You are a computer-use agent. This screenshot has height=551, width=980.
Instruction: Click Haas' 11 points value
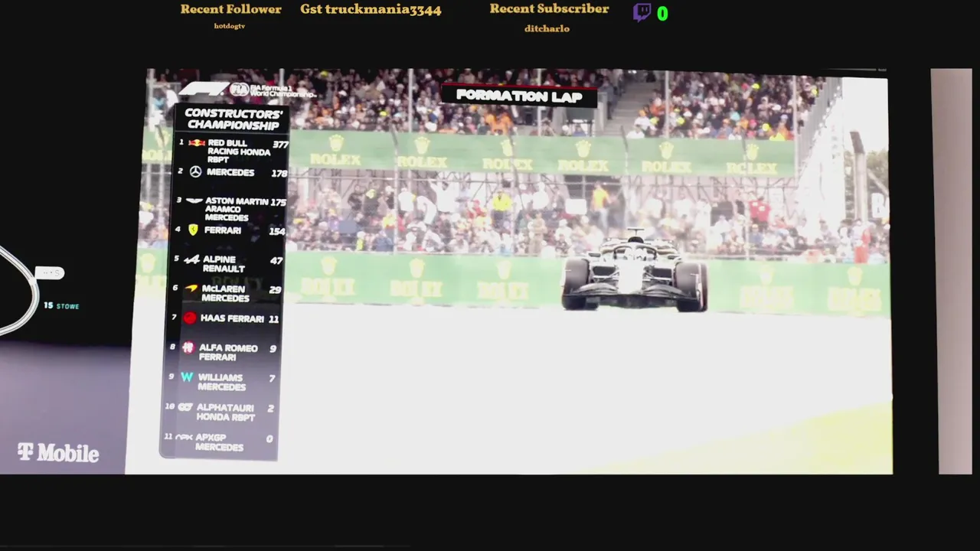pyautogui.click(x=273, y=319)
